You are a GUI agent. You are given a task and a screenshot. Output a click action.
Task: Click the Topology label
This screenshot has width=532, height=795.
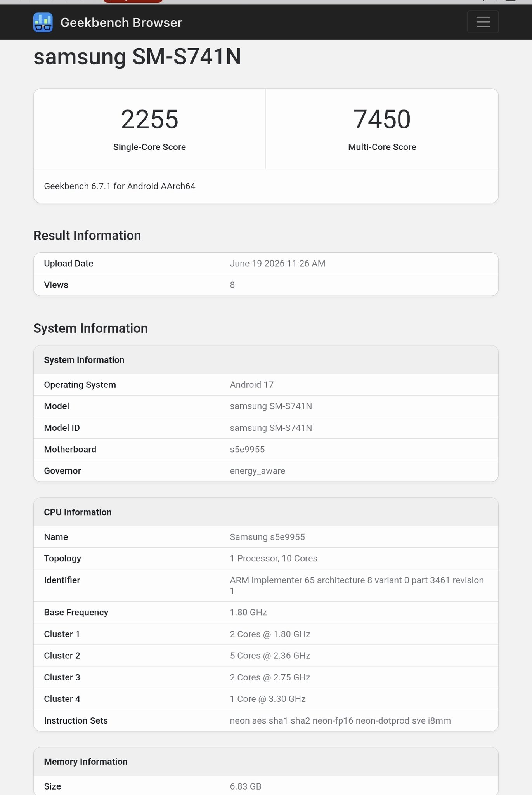coord(62,559)
